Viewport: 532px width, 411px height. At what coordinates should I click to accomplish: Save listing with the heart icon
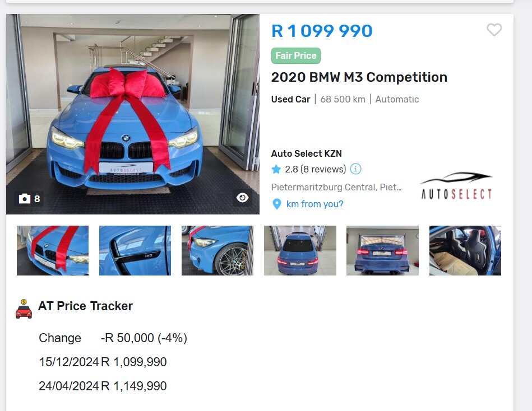click(x=494, y=30)
